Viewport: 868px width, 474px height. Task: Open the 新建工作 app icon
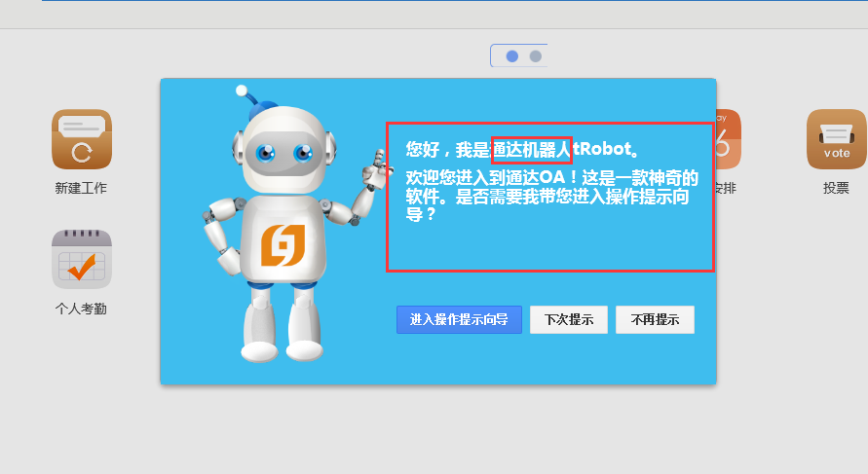coord(82,139)
